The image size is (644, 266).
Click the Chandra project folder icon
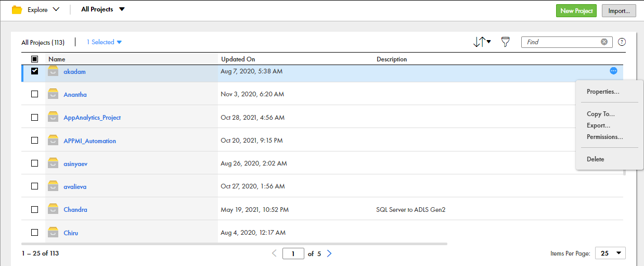53,209
